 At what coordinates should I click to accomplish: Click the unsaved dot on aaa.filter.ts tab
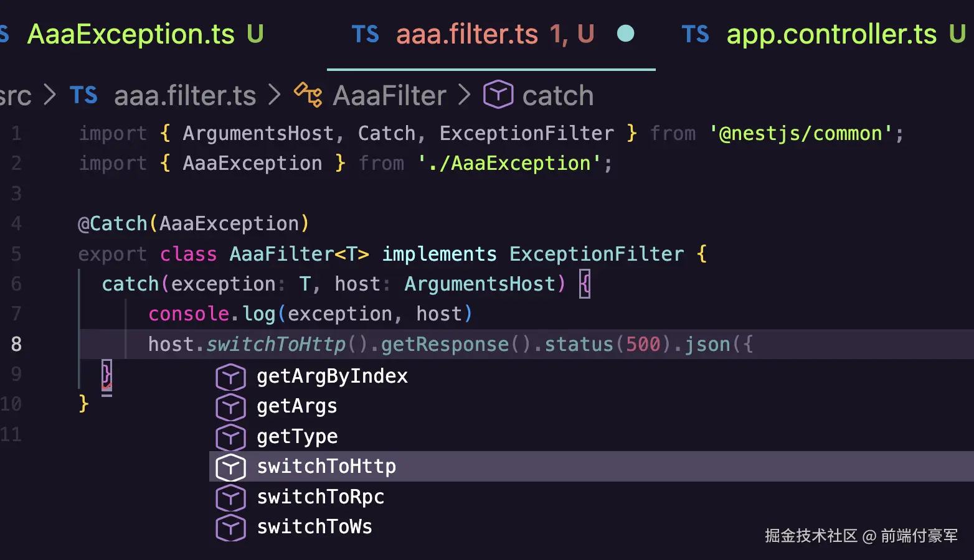coord(625,34)
